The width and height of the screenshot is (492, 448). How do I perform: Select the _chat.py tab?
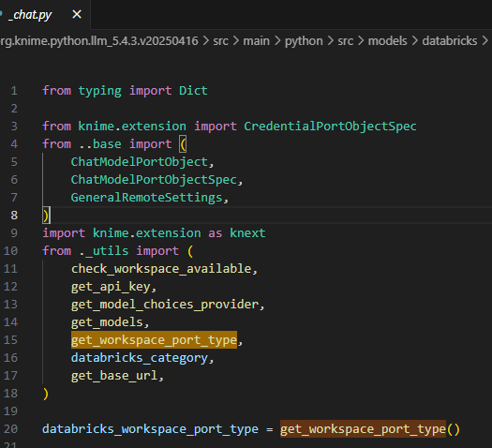[x=44, y=14]
